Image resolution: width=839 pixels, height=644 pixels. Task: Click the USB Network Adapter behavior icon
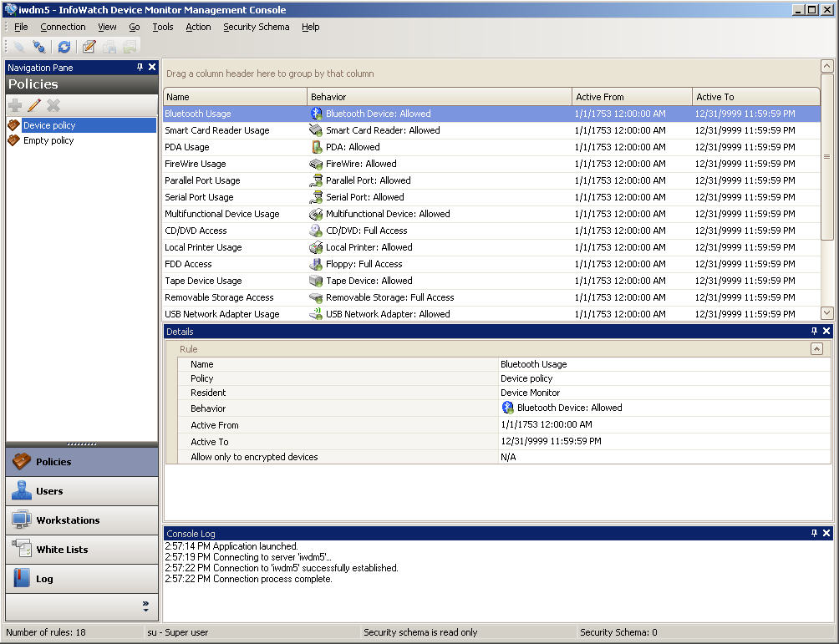[x=316, y=314]
